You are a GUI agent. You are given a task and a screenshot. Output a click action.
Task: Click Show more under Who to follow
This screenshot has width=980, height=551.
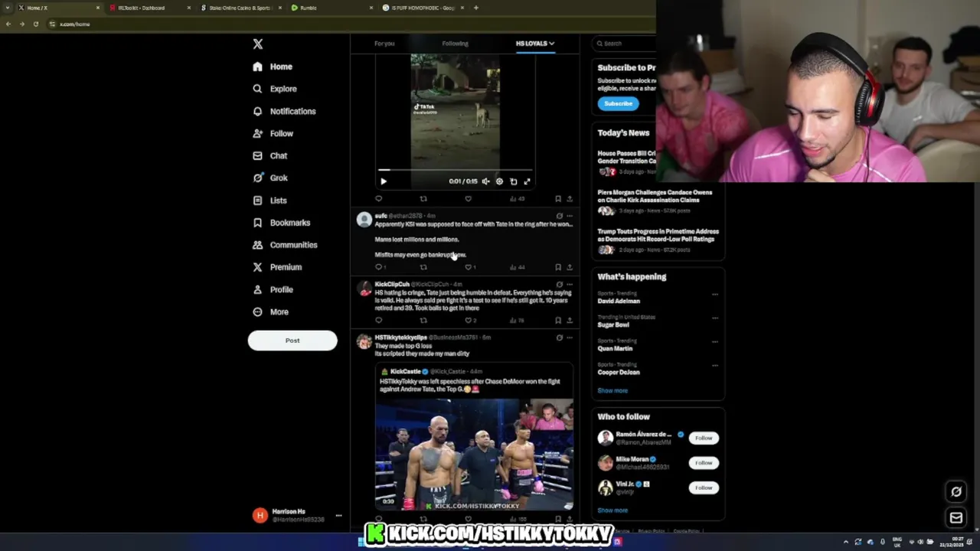(x=612, y=510)
